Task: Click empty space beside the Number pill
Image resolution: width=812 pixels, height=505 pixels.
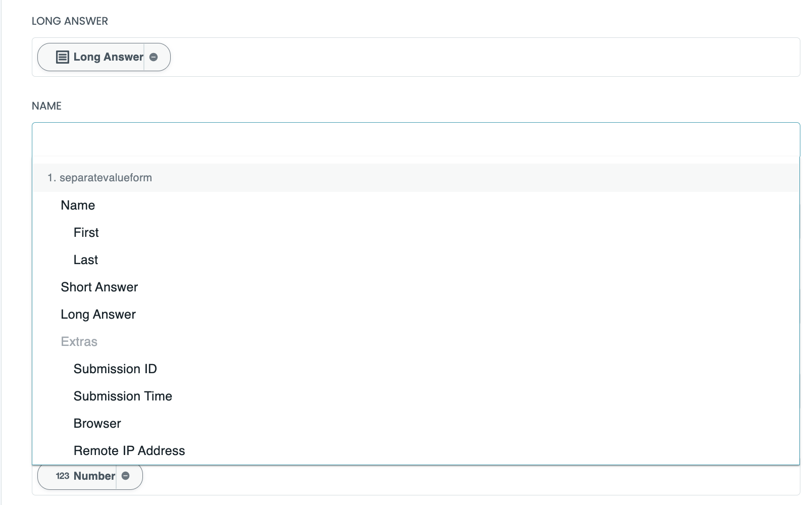Action: pyautogui.click(x=454, y=480)
